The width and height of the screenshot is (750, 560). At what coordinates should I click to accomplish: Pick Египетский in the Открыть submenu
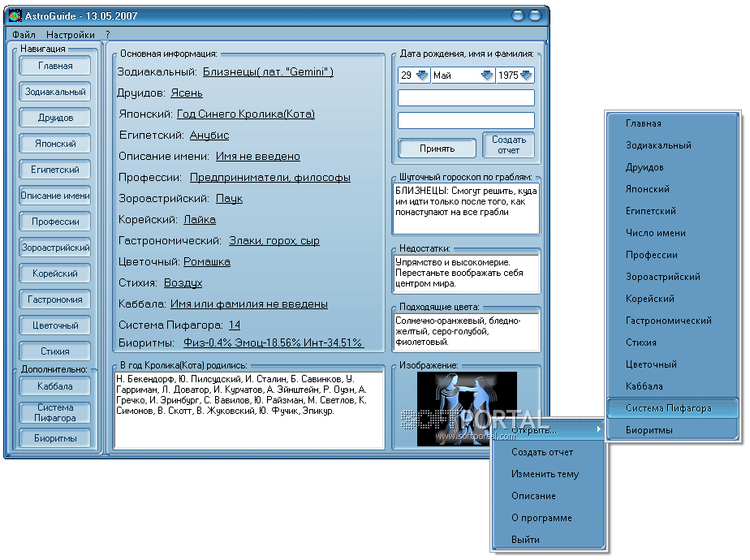click(673, 211)
